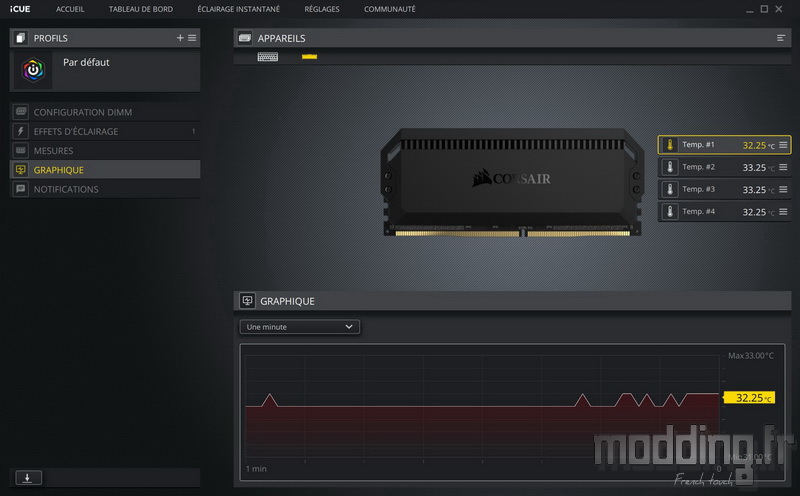Open the COMMUNAUTÉ menu

click(389, 9)
